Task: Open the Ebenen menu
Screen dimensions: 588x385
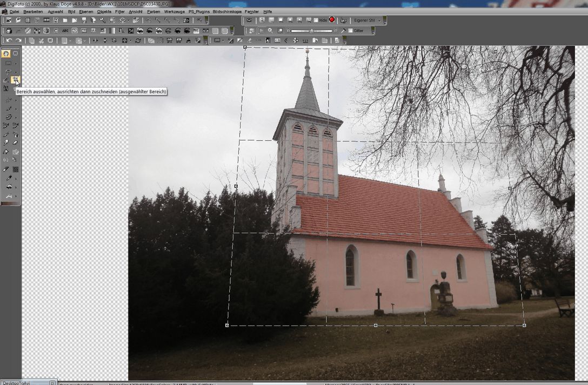Action: tap(86, 11)
